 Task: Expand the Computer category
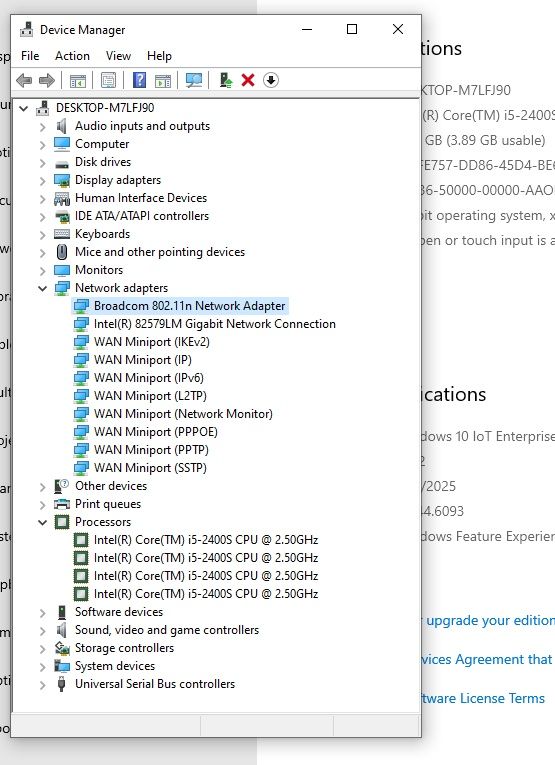point(42,145)
